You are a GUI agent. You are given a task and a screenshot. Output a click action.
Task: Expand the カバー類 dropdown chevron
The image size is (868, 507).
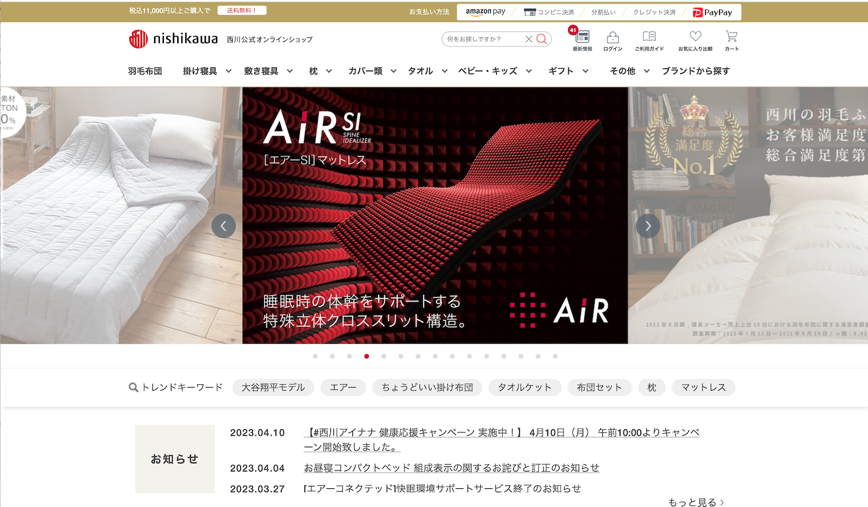(x=394, y=71)
